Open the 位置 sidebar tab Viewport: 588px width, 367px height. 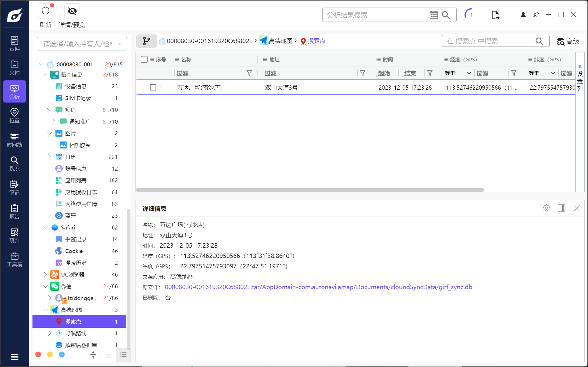click(x=14, y=116)
